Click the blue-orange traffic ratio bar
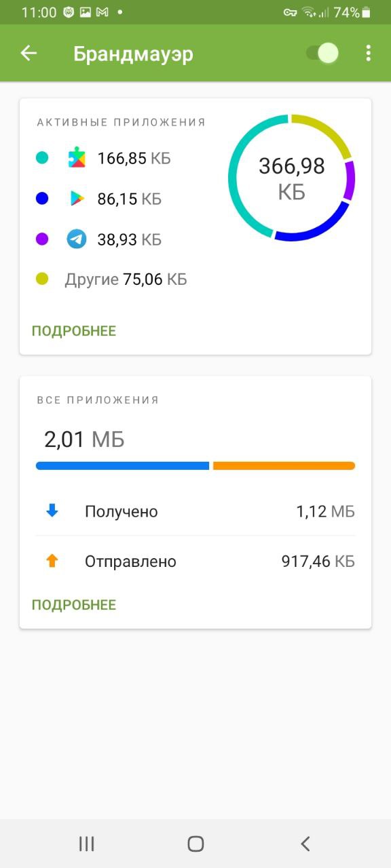The height and width of the screenshot is (868, 391). (x=195, y=465)
